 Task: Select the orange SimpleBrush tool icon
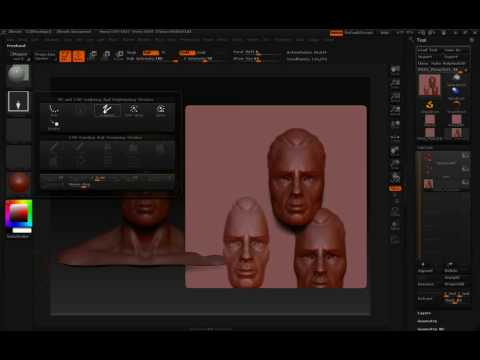coord(430,106)
